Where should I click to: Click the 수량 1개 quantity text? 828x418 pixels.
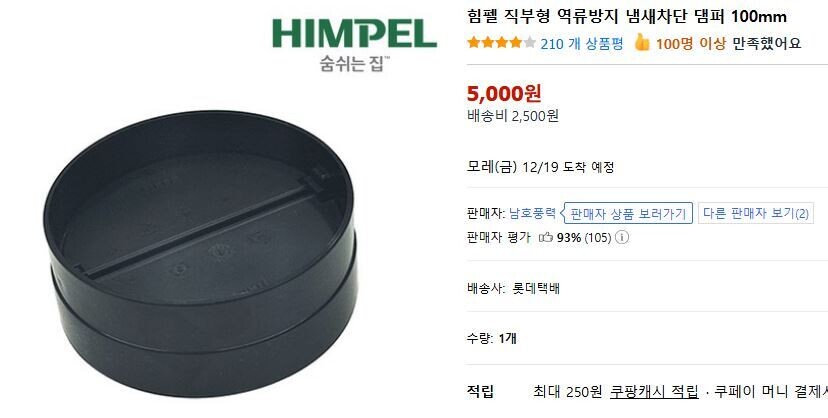[492, 338]
